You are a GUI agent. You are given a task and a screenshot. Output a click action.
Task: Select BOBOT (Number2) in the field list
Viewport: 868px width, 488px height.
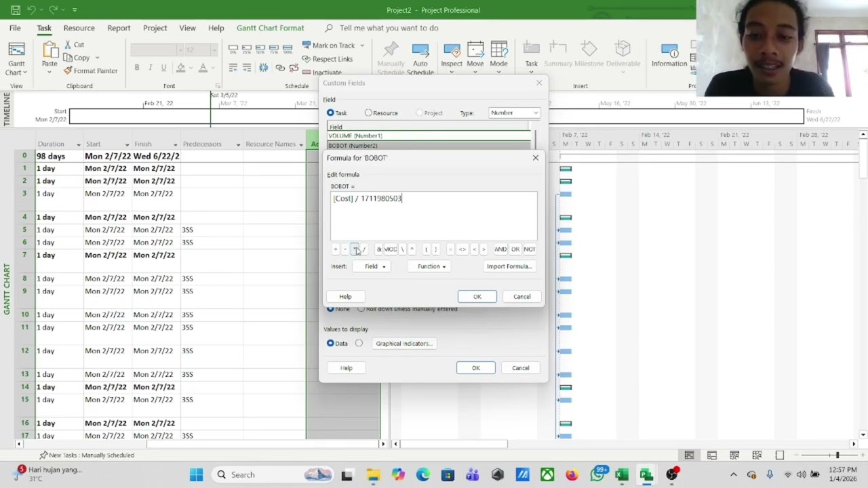tap(429, 146)
